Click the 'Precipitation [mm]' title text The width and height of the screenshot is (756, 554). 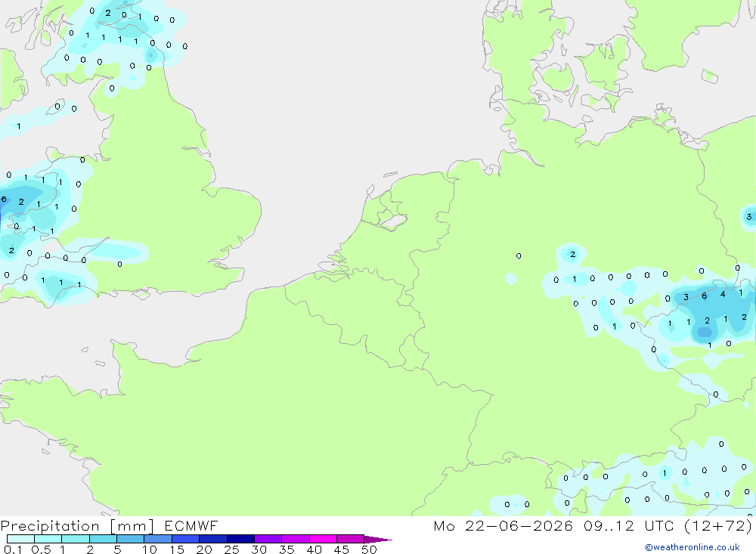77,526
